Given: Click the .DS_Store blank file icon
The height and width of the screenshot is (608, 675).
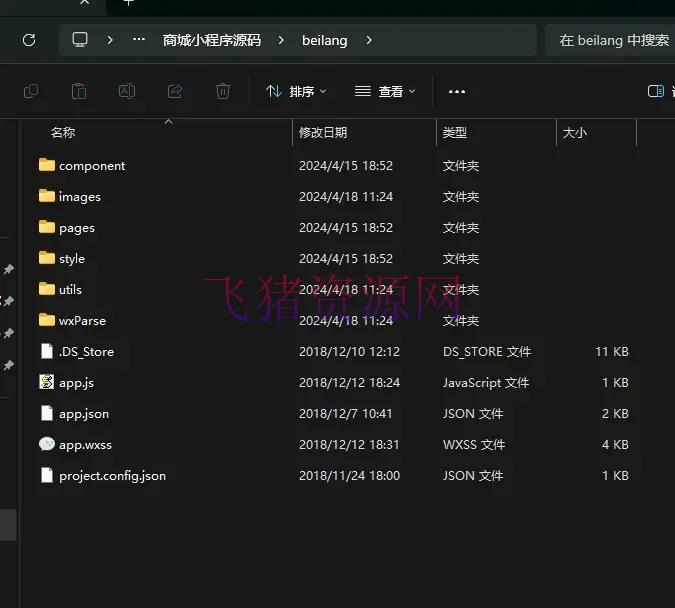Looking at the screenshot, I should (x=46, y=351).
